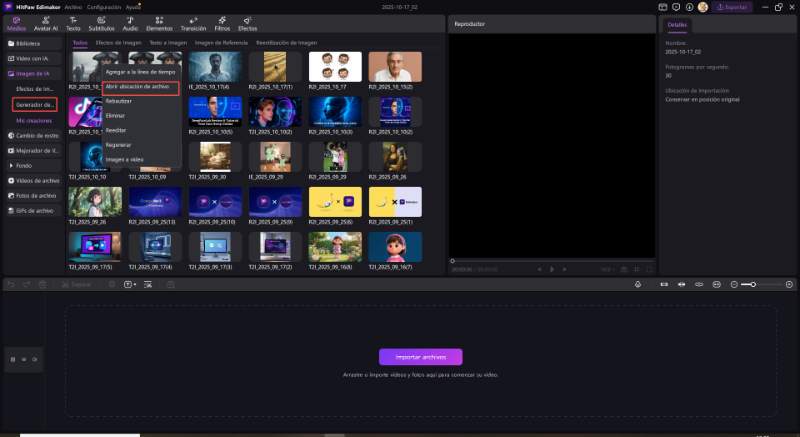This screenshot has width=800, height=437.
Task: Select the Mona Lisa thumbnail R2I_2025_09_26
Action: (x=394, y=156)
